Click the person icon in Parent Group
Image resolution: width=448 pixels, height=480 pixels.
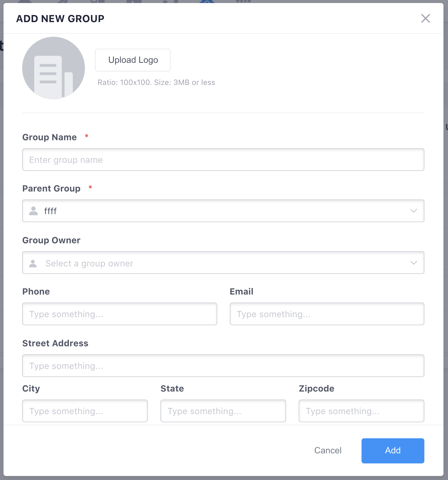tap(33, 211)
